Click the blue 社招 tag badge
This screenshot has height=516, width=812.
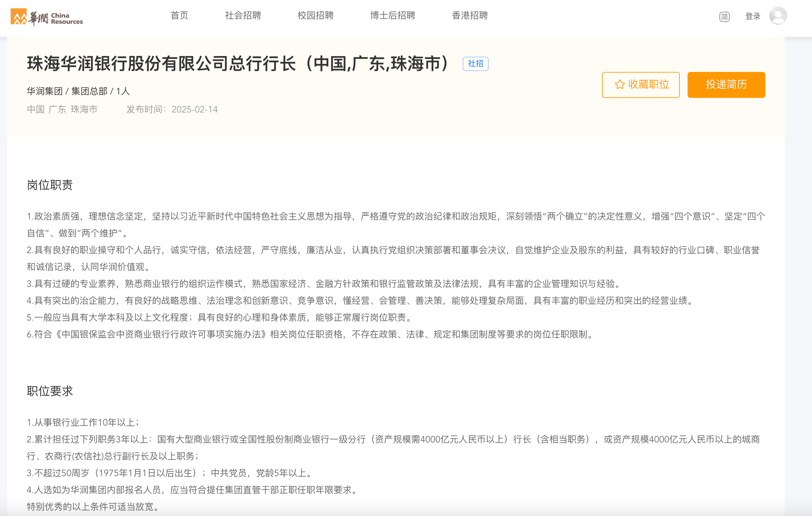475,64
